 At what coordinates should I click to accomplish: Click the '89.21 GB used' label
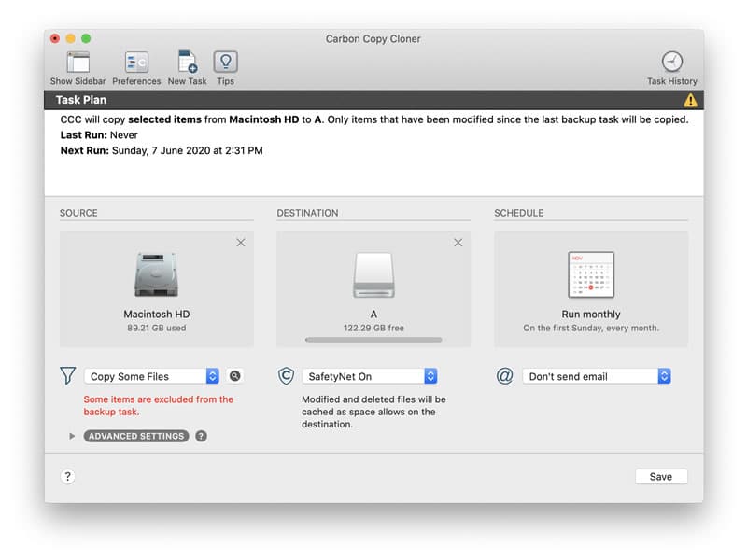click(156, 329)
